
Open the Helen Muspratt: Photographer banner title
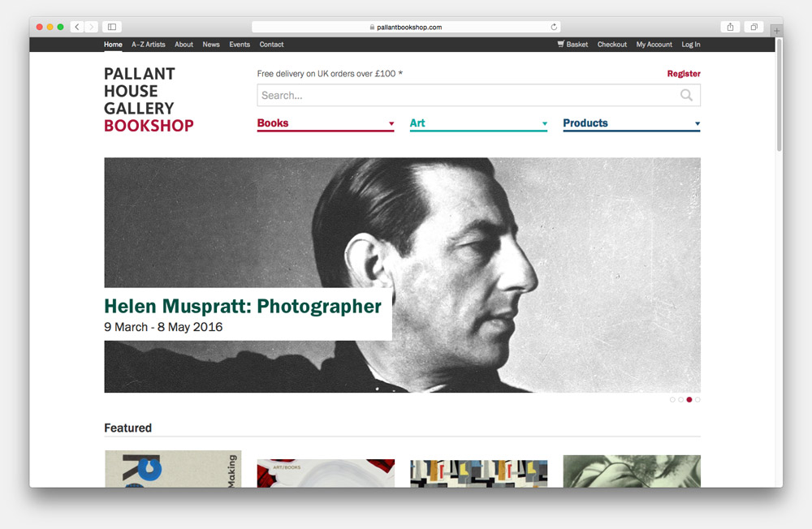243,307
